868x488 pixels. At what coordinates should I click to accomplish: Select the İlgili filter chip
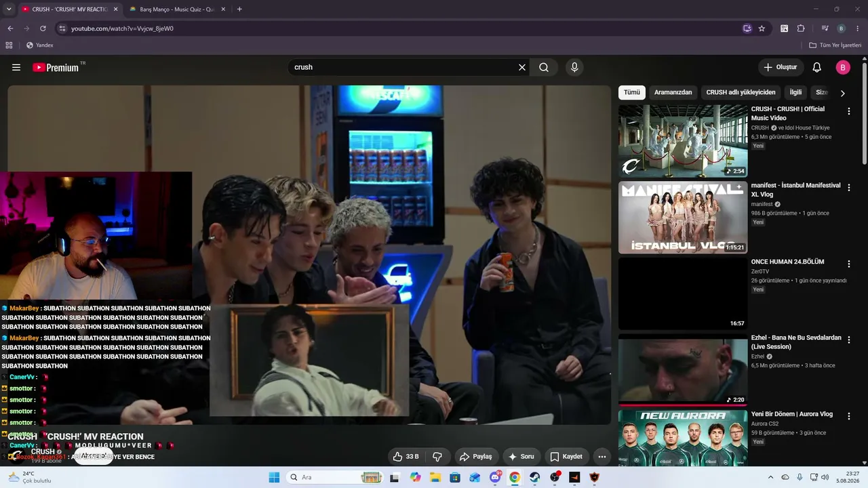point(795,92)
